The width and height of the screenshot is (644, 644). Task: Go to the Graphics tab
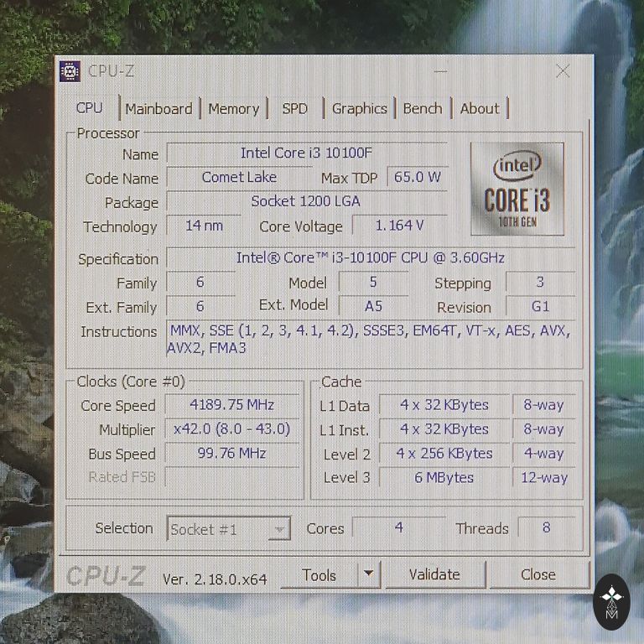pos(359,108)
